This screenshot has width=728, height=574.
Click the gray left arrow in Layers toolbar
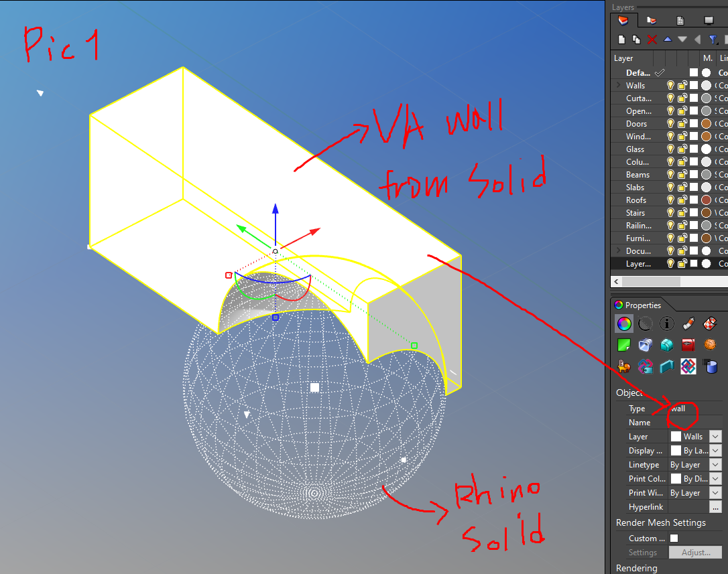pos(697,40)
